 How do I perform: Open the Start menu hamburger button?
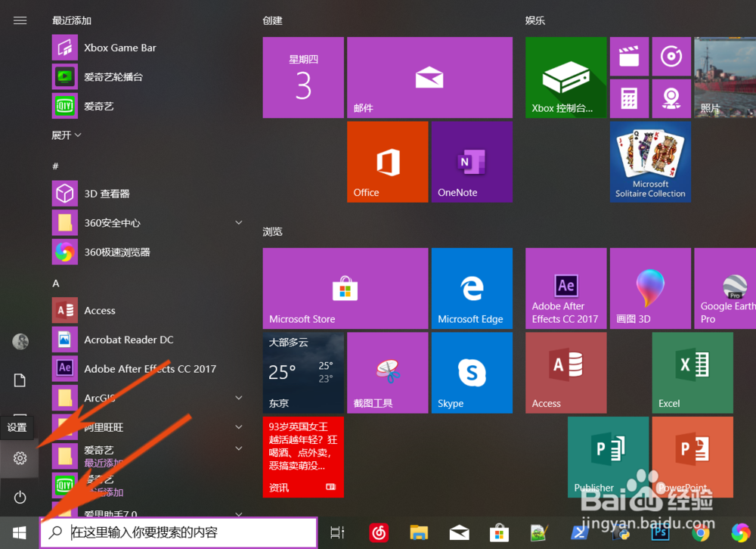(20, 20)
